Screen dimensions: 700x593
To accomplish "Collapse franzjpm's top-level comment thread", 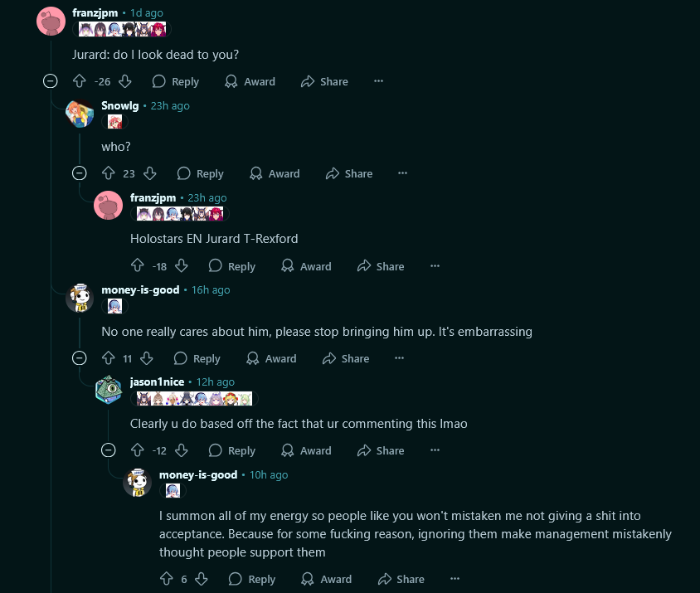I will pyautogui.click(x=51, y=81).
